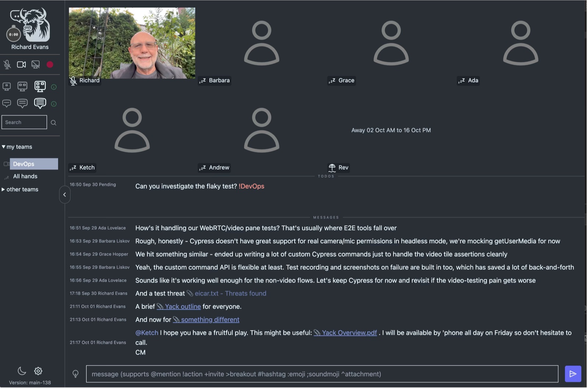Click the lightbulb hint icon
The height and width of the screenshot is (388, 588).
coord(75,374)
